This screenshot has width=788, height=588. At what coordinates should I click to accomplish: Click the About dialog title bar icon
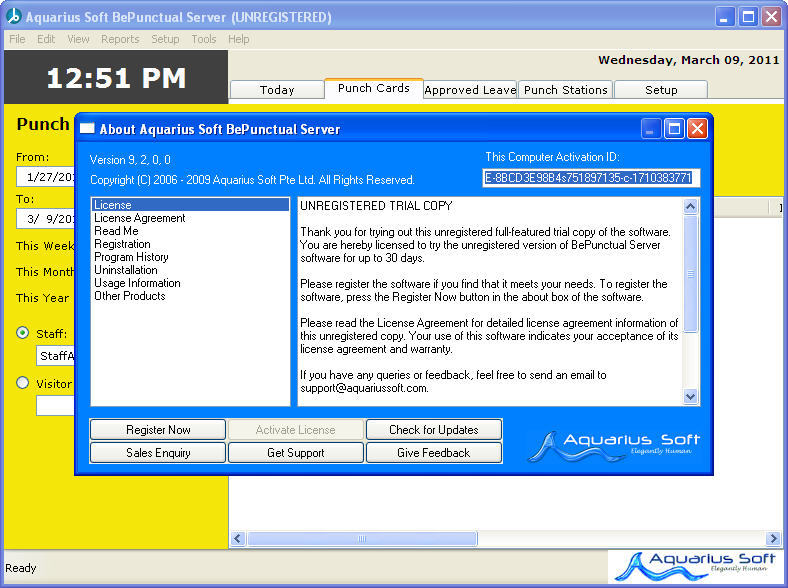click(87, 129)
